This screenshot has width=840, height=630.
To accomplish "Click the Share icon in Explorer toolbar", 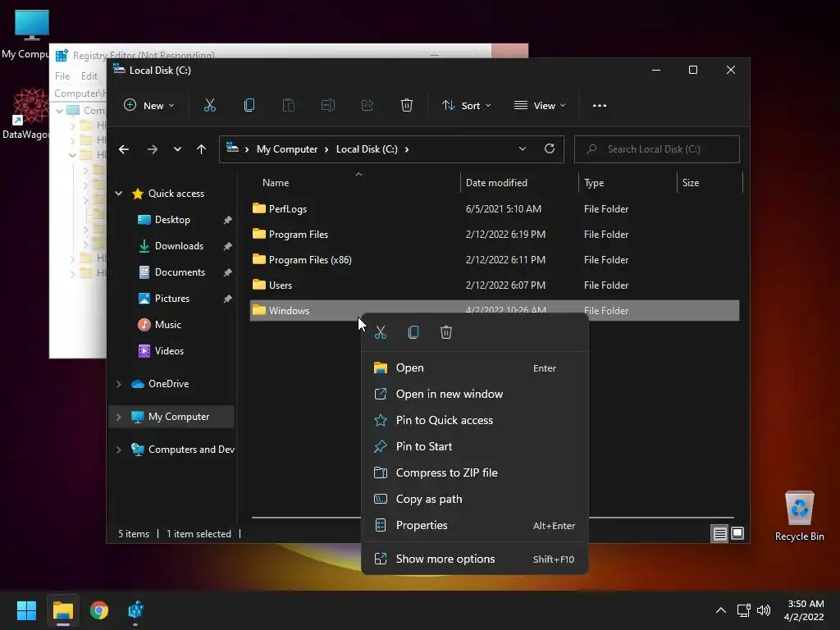I will click(x=367, y=106).
